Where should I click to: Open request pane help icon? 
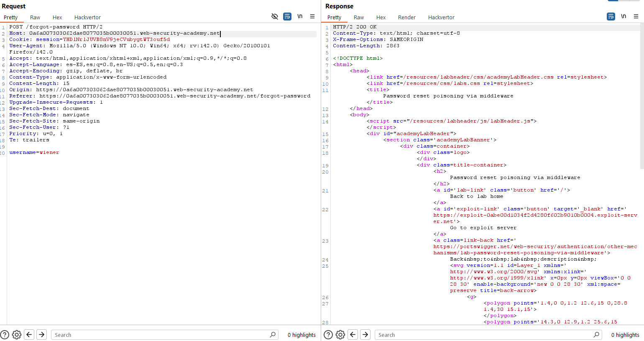click(5, 335)
